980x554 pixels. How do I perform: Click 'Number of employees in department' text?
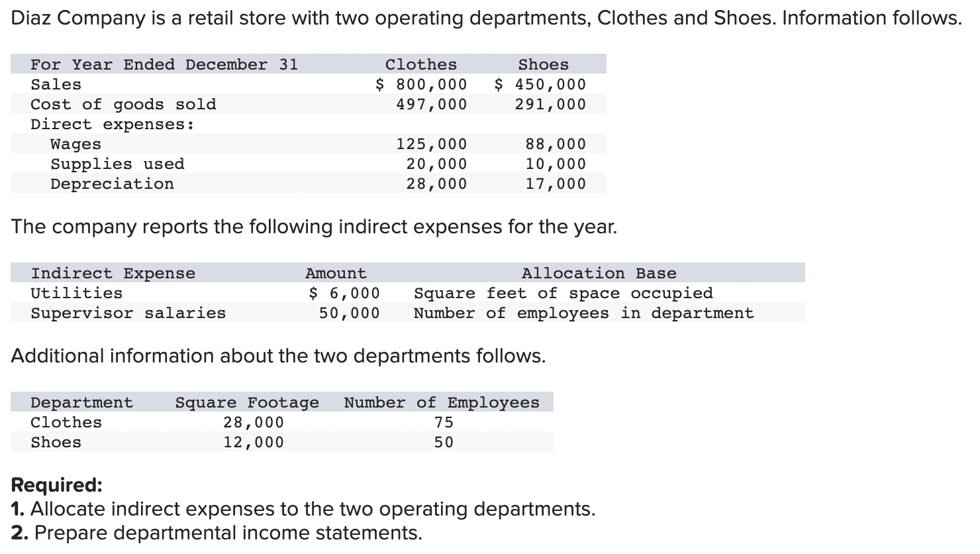[x=584, y=313]
